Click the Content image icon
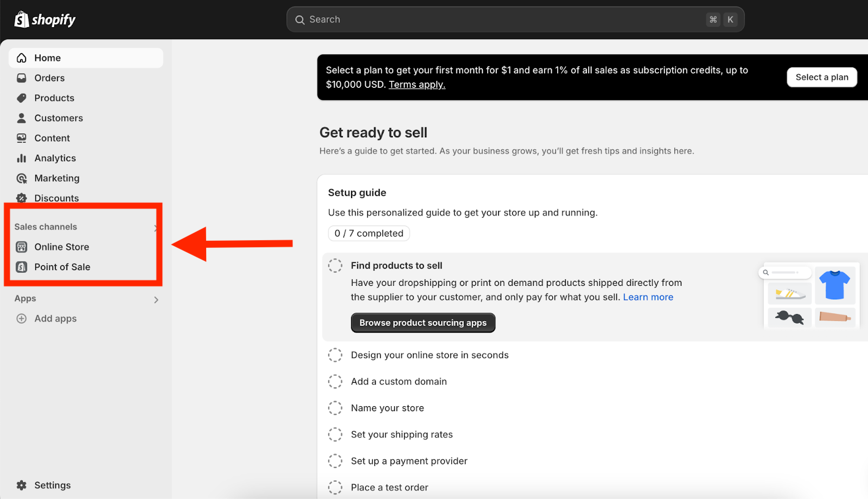Viewport: 868px width, 499px height. point(22,138)
